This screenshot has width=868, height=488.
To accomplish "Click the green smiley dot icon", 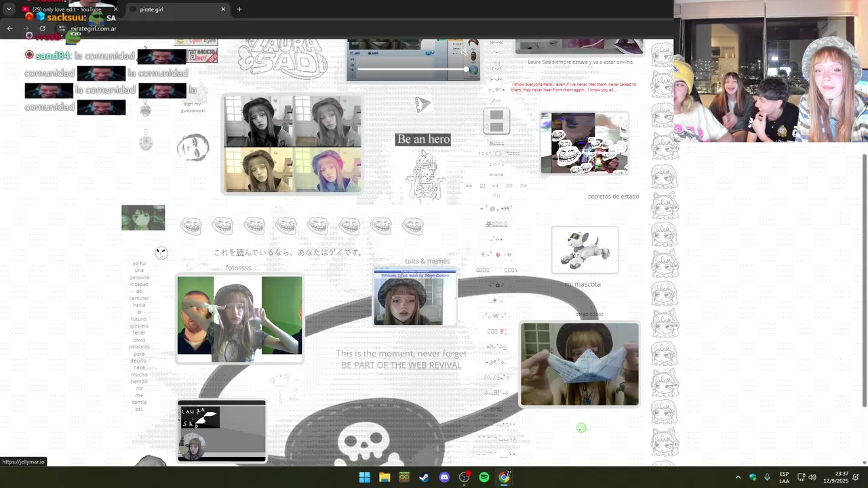I will point(581,428).
